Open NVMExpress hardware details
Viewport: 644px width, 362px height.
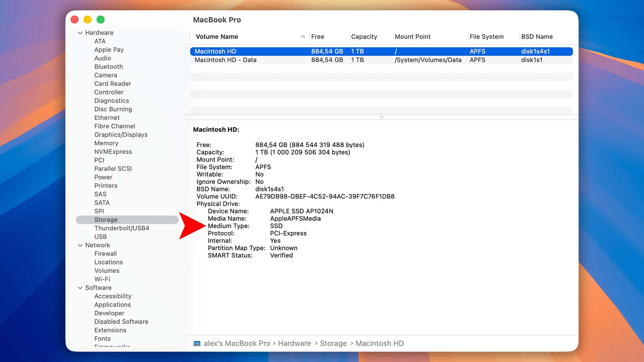tap(113, 152)
